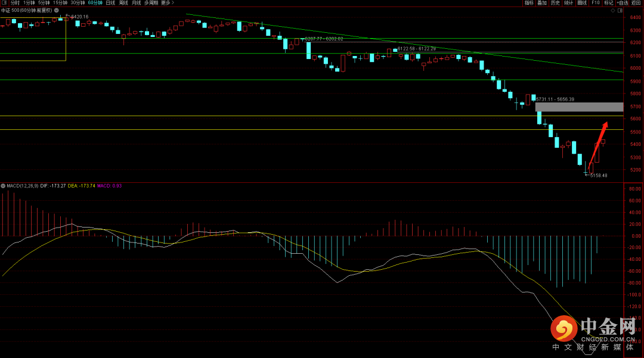The height and width of the screenshot is (358, 644).
Task: Click the panel layout icon at top-left
Action: pos(4,3)
